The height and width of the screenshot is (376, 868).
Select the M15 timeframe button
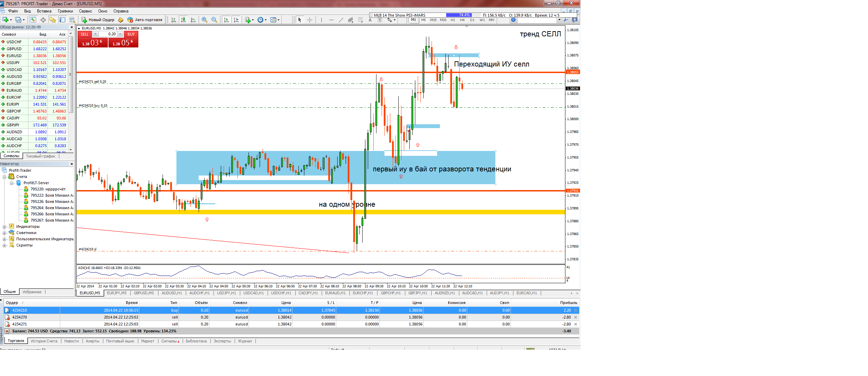coord(433,20)
